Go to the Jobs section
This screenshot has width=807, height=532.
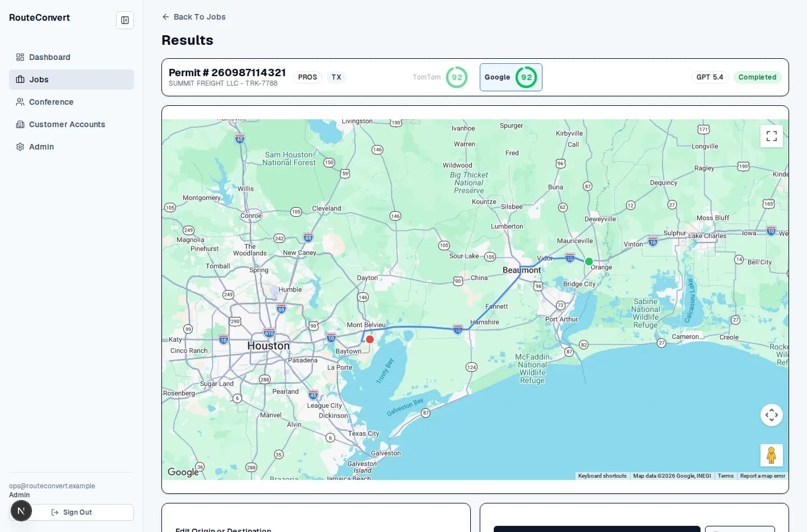(x=71, y=80)
